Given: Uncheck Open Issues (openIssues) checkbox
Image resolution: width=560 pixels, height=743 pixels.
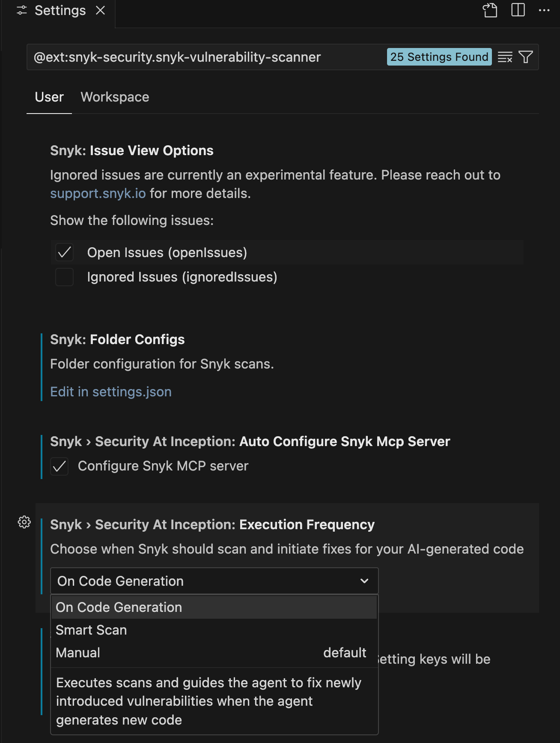Looking at the screenshot, I should click(x=65, y=252).
